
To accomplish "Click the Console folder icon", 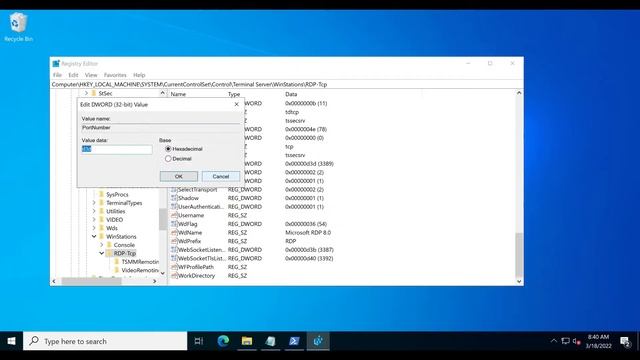I will click(x=109, y=245).
